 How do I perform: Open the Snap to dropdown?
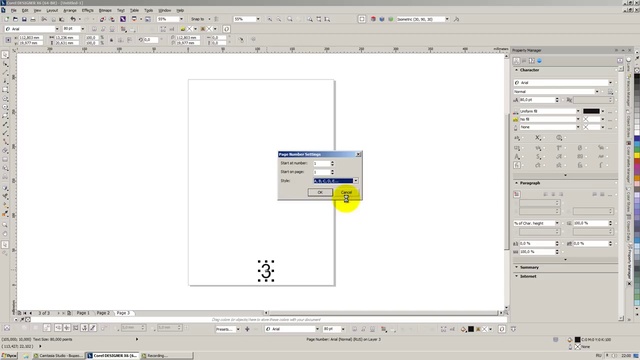click(209, 19)
